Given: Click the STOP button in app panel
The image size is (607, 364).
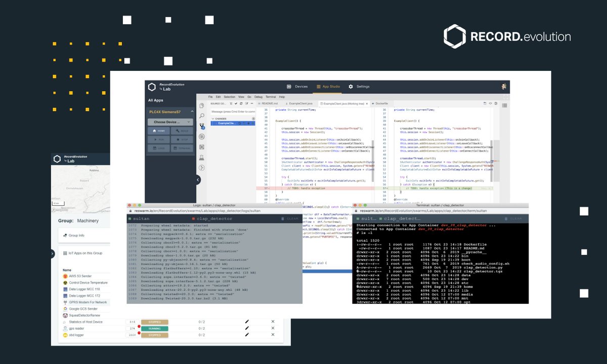Looking at the screenshot, I should [182, 139].
